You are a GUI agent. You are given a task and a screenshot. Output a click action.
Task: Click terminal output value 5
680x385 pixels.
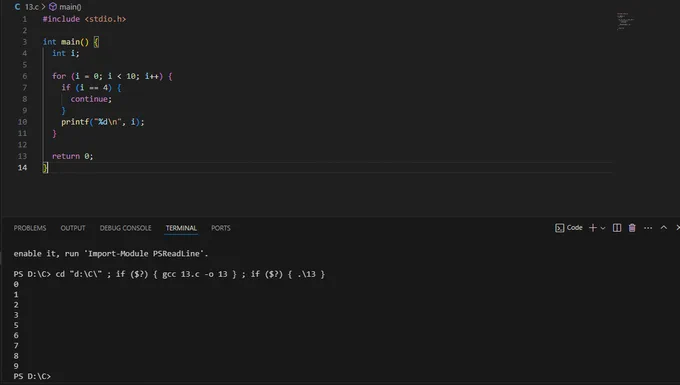tap(16, 325)
